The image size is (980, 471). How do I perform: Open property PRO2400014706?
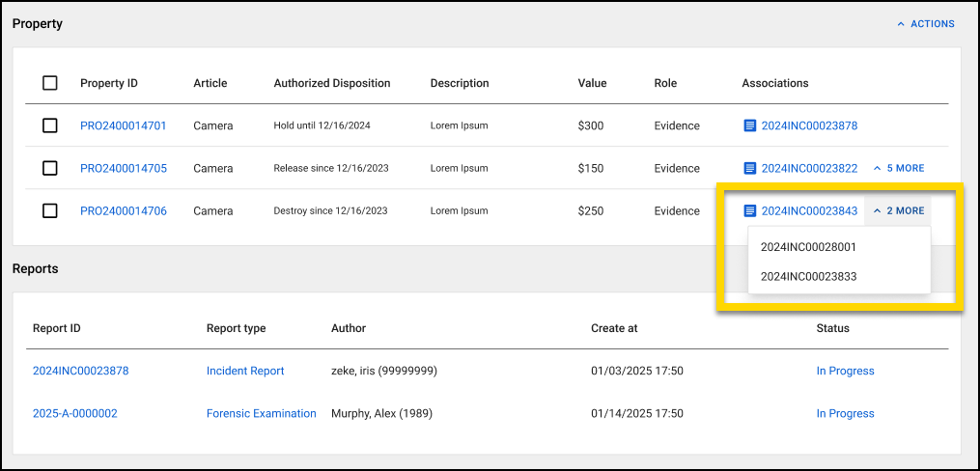pos(124,211)
